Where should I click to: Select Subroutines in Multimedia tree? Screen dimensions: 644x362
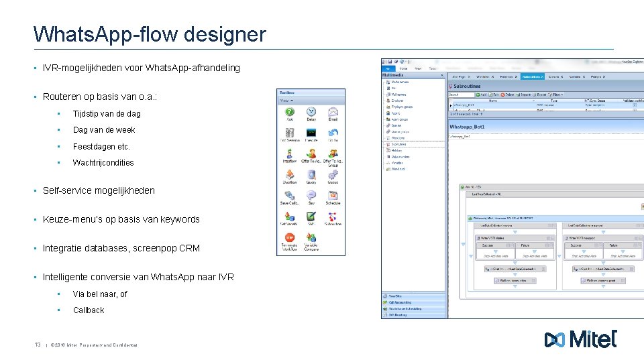coord(396,145)
